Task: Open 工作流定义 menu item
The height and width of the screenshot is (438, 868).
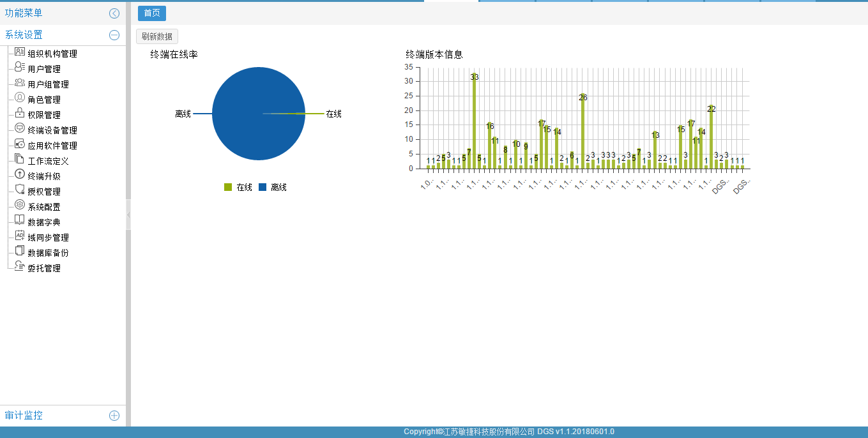Action: point(48,161)
